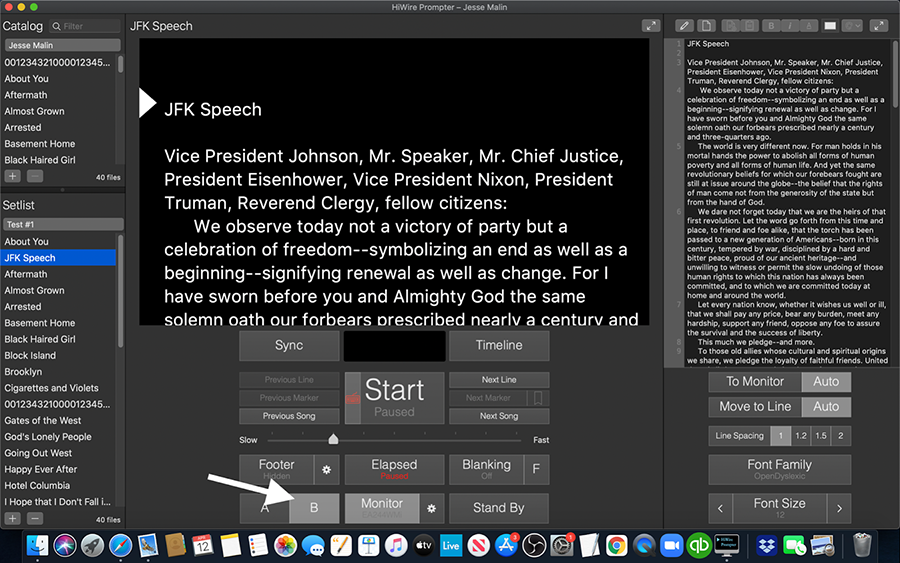The image size is (900, 563).
Task: Open Font Family selector
Action: click(779, 469)
